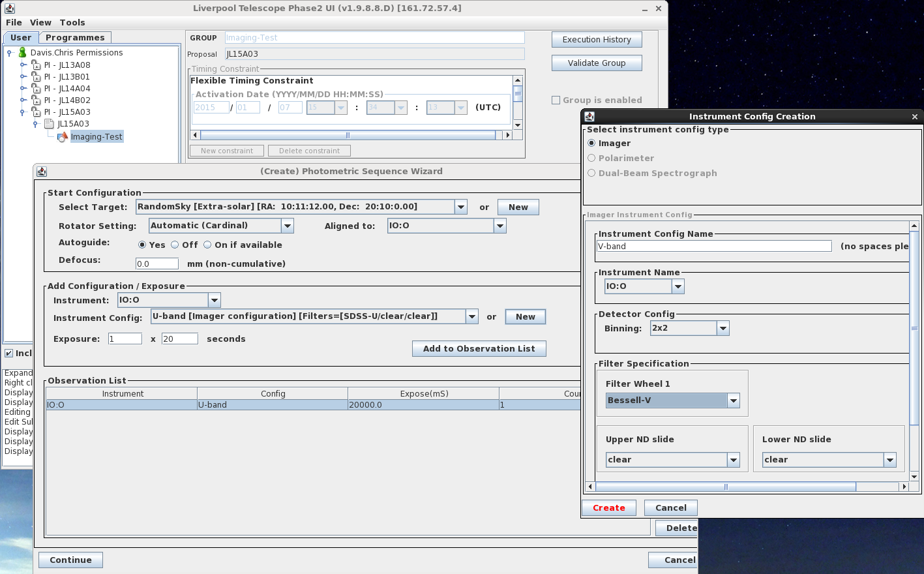Click the GROUP name field Imaging-Test

point(375,38)
